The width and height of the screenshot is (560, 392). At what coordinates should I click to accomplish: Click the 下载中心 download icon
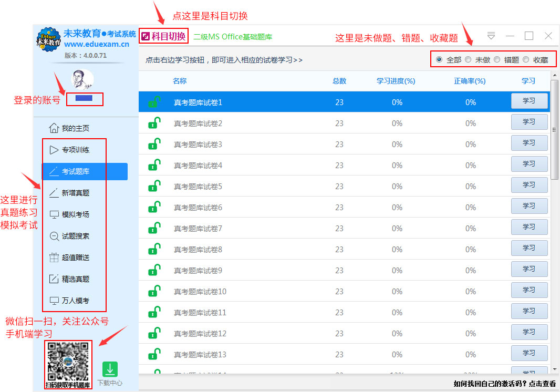(110, 369)
